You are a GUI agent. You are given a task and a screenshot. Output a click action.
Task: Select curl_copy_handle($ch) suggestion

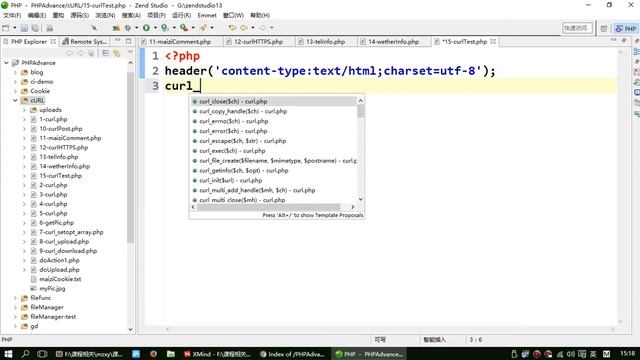[274, 111]
